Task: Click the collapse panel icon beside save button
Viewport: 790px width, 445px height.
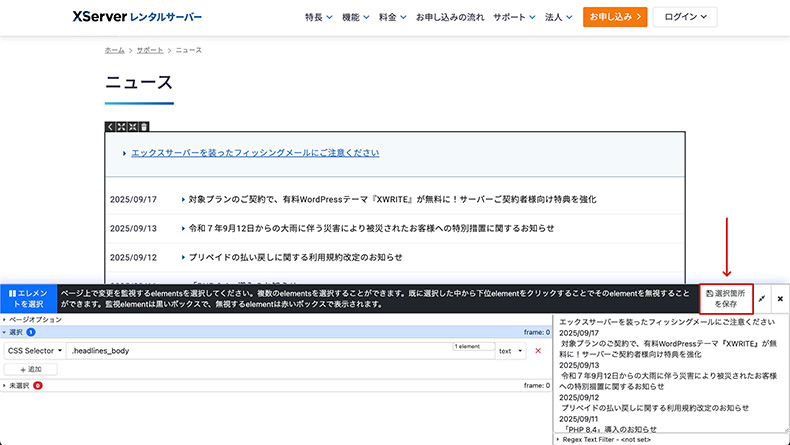Action: [x=762, y=298]
